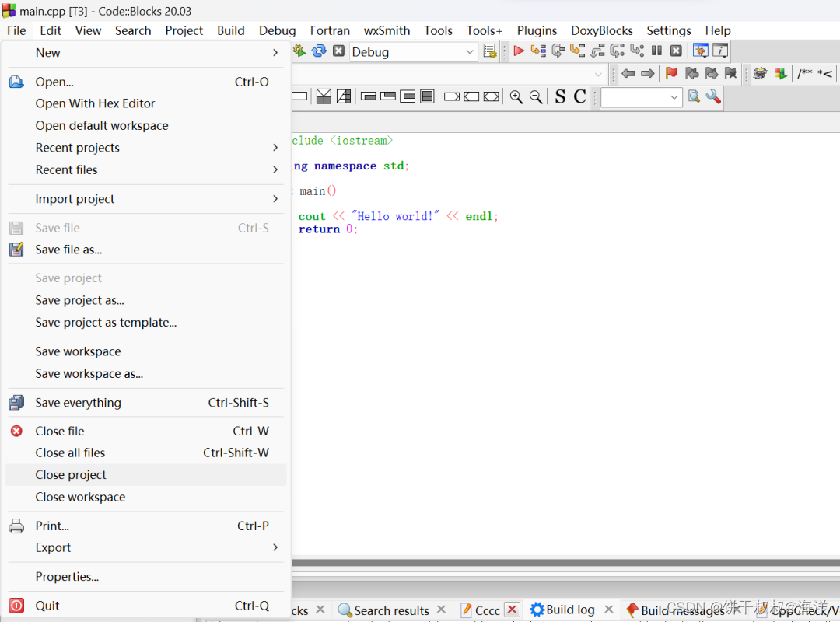Click the bold S source icon
The height and width of the screenshot is (622, 840).
[x=560, y=96]
